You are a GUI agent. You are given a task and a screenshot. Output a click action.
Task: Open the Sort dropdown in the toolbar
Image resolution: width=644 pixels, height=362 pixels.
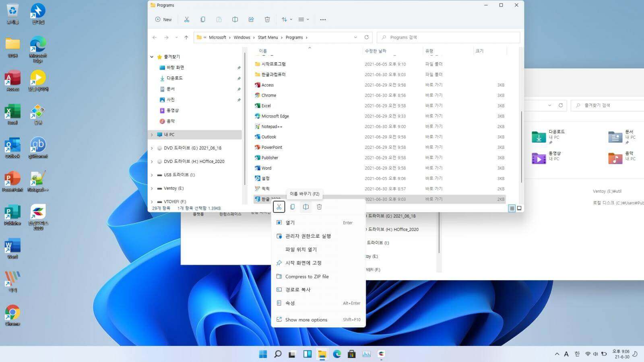[x=287, y=19]
